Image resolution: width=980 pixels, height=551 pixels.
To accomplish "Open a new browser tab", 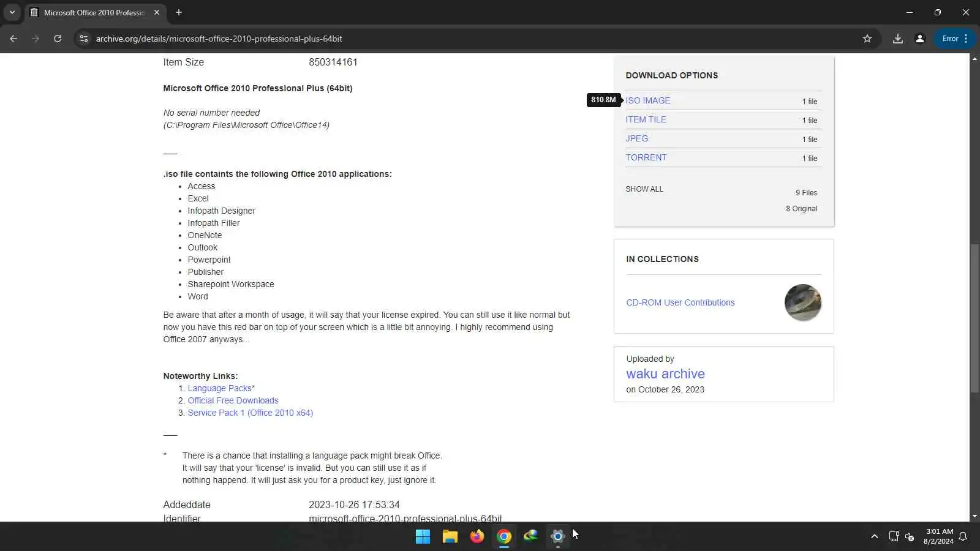I will (x=179, y=12).
